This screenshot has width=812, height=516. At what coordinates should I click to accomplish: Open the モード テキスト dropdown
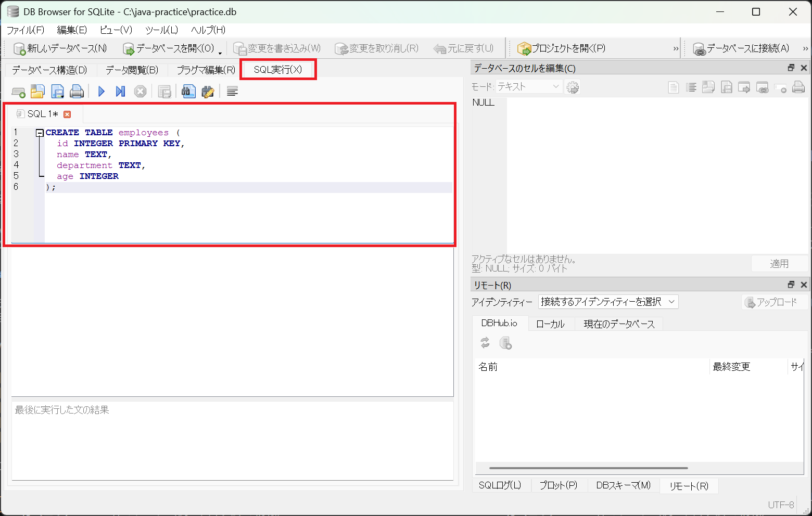coord(529,86)
